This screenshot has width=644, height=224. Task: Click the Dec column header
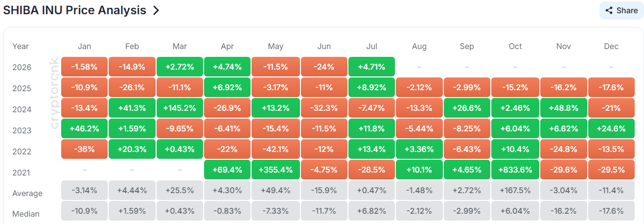(611, 47)
